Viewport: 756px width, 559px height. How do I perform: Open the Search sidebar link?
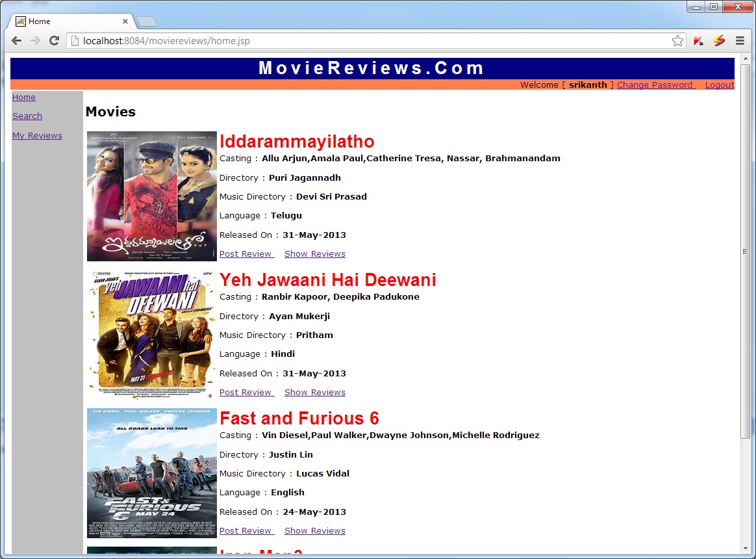[27, 116]
